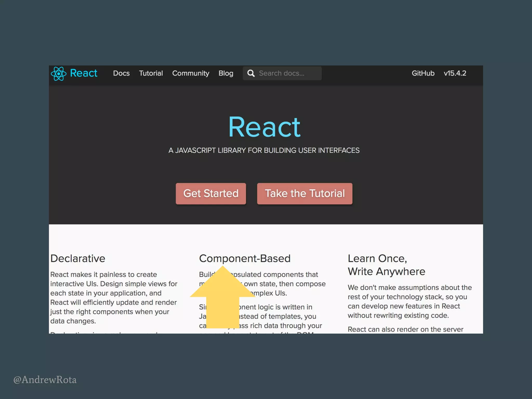This screenshot has height=399, width=532.
Task: Click paragraph starting "We don't make assumptions"
Action: pos(410,301)
